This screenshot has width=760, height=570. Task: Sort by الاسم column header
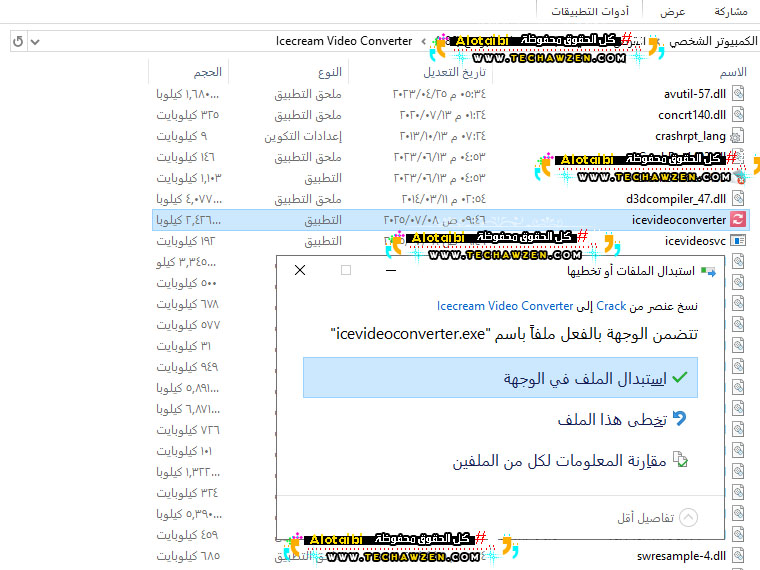point(733,72)
